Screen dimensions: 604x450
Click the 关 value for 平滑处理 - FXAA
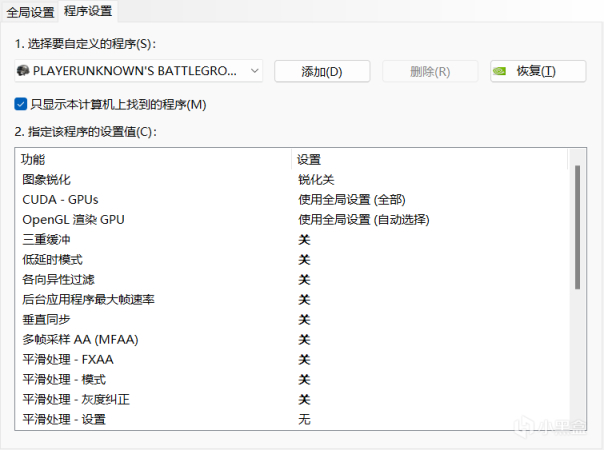point(304,359)
